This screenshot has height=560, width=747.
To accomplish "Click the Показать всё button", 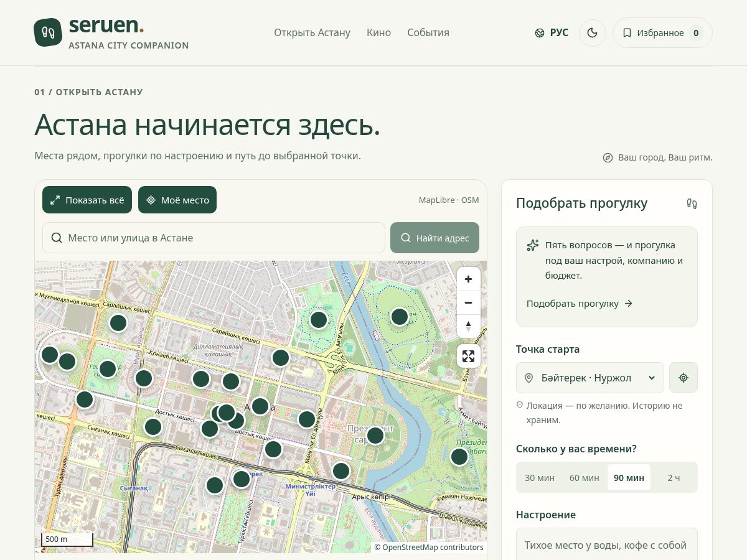I will pyautogui.click(x=87, y=200).
